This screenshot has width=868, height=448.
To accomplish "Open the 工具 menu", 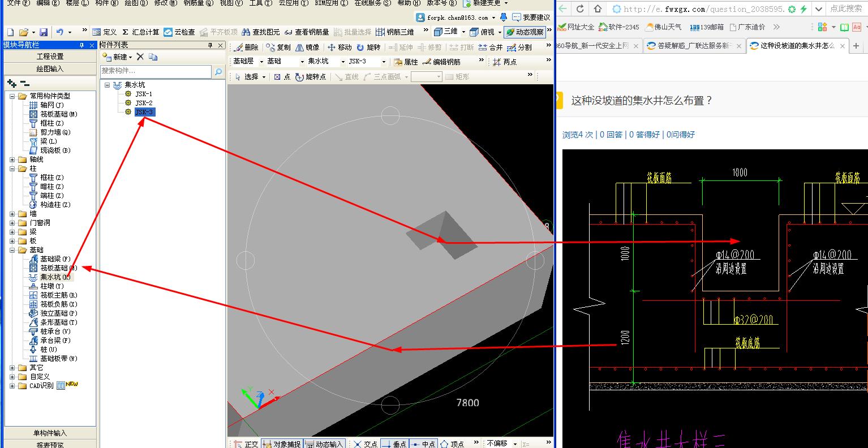I will [260, 3].
